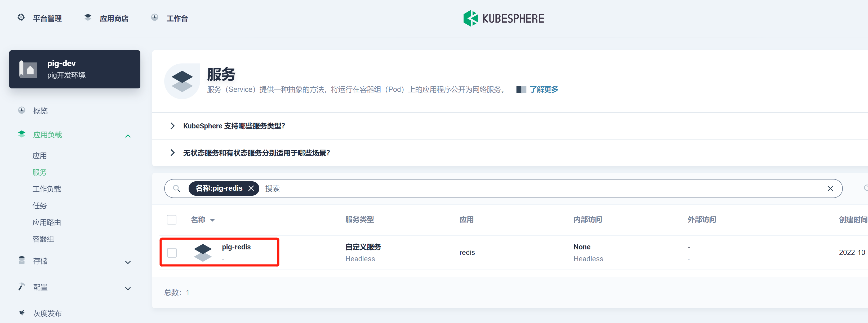Open 容器组 in the sidebar

[43, 239]
